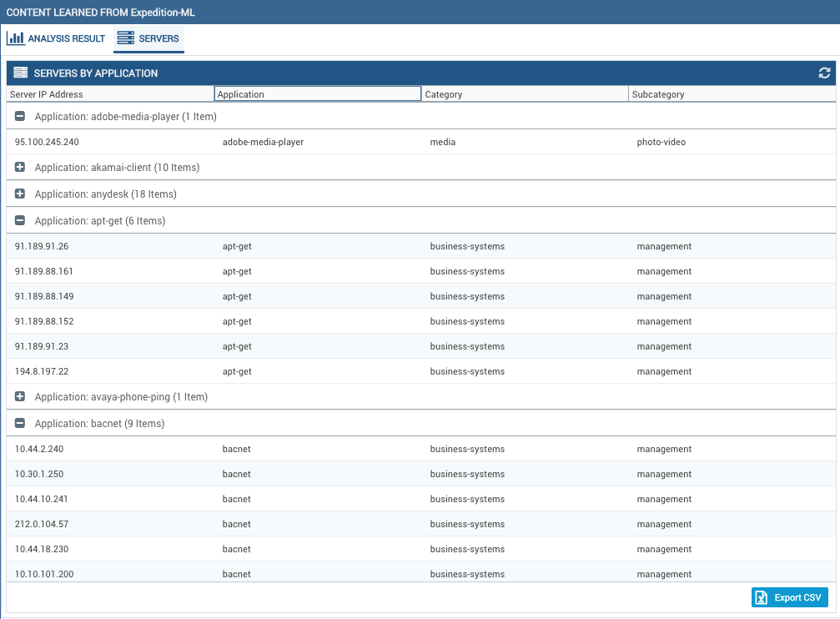Select IP address 91.189.88.161

(x=44, y=271)
